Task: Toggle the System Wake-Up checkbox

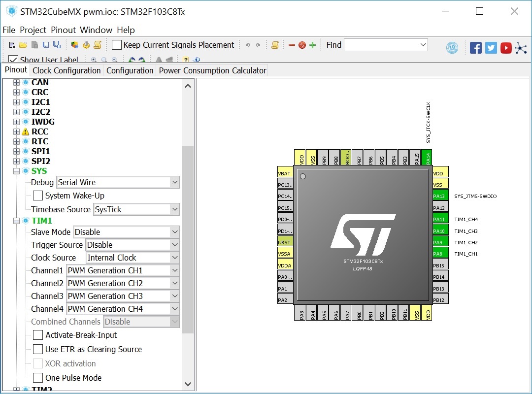Action: (x=38, y=196)
